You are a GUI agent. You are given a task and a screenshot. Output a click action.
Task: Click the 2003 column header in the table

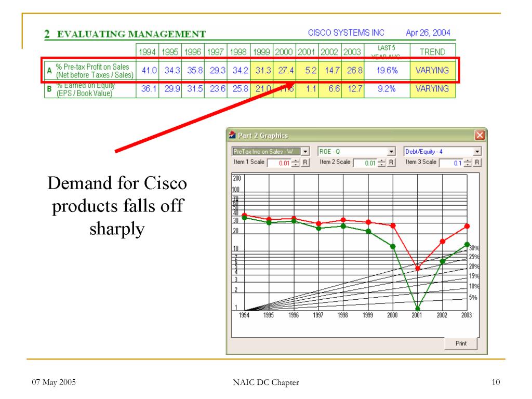click(x=353, y=52)
